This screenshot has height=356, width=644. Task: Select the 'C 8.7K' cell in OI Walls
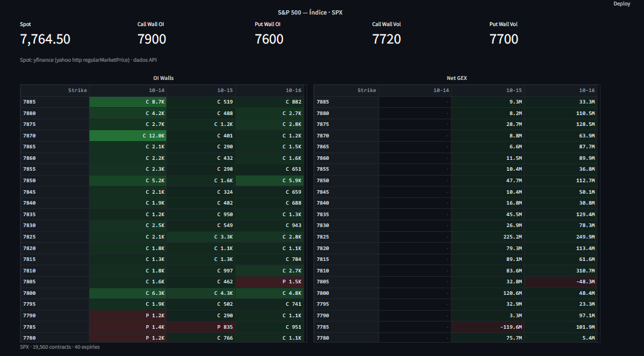[x=128, y=102]
